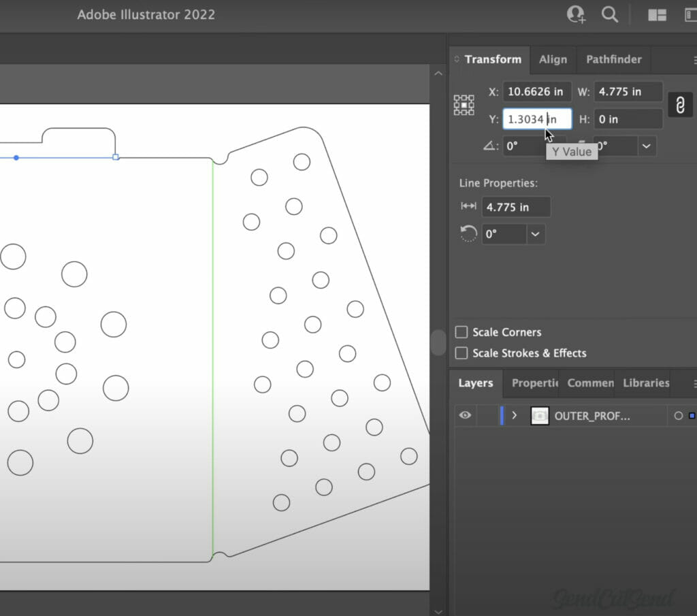Viewport: 697px width, 616px height.
Task: Click the reference point locator grid
Action: 464,105
